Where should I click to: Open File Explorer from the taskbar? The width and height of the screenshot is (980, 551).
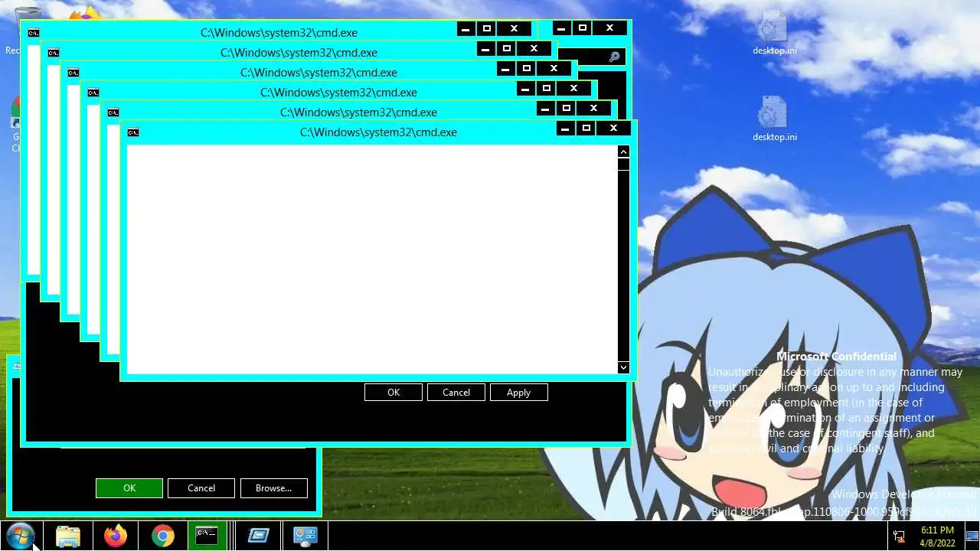pos(68,536)
